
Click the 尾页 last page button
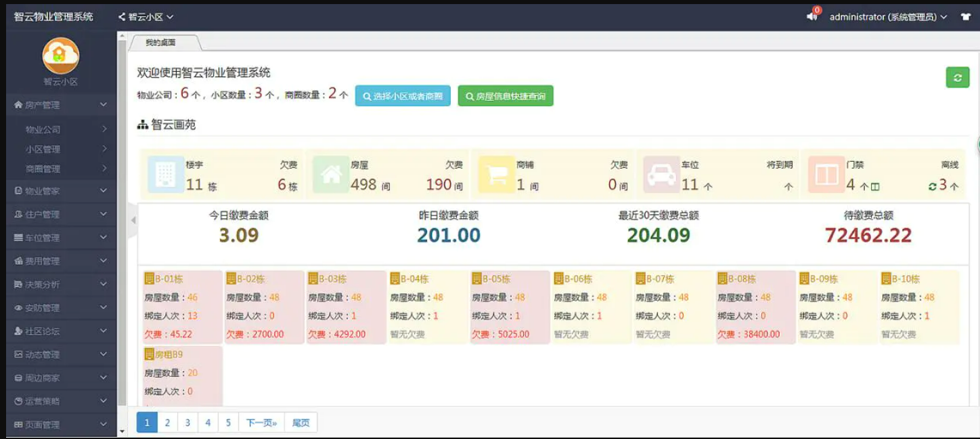(x=300, y=423)
